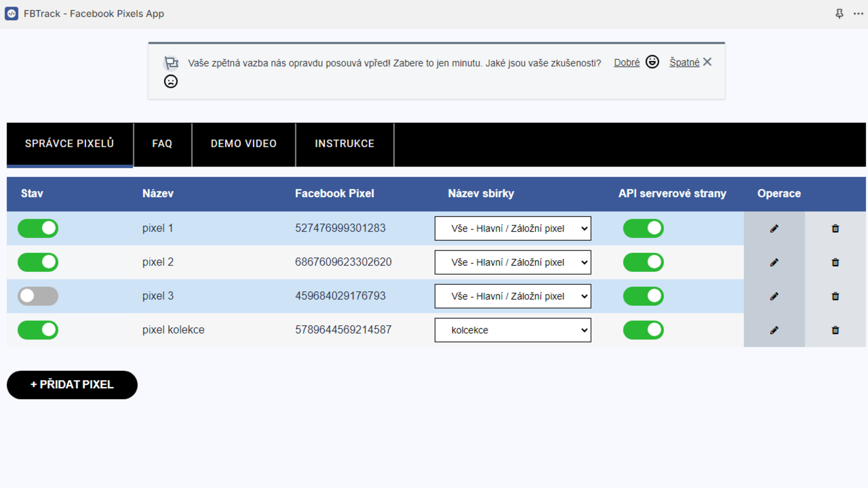Screen dimensions: 868x488
Task: Click the API serverové strany header
Action: (672, 194)
